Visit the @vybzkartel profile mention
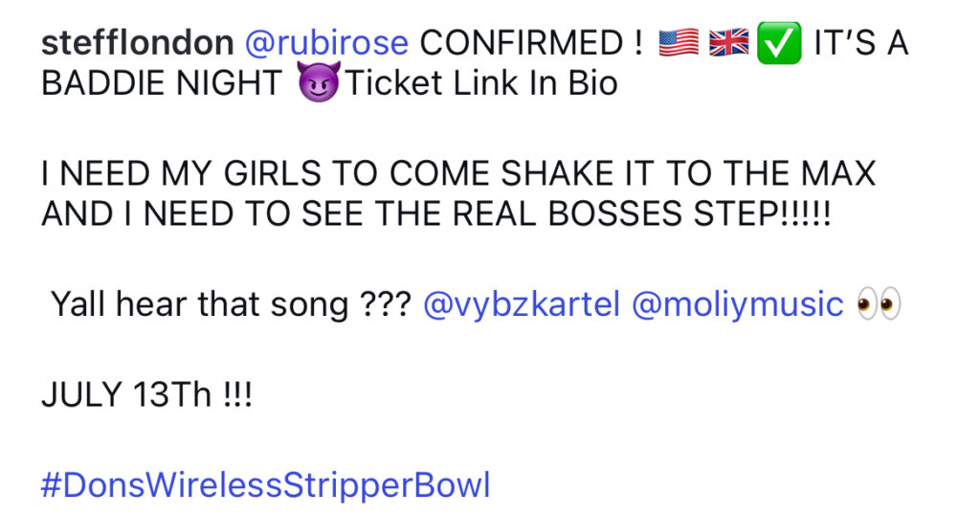The height and width of the screenshot is (517, 980). coord(522,304)
